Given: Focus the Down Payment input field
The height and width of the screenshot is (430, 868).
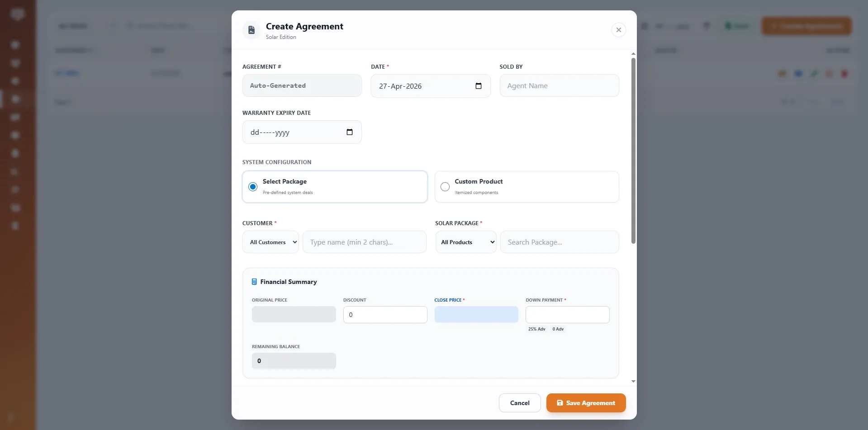Looking at the screenshot, I should (x=567, y=315).
